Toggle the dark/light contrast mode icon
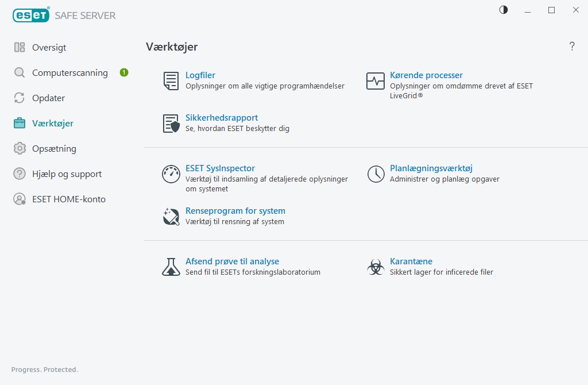The image size is (588, 385). pyautogui.click(x=504, y=10)
